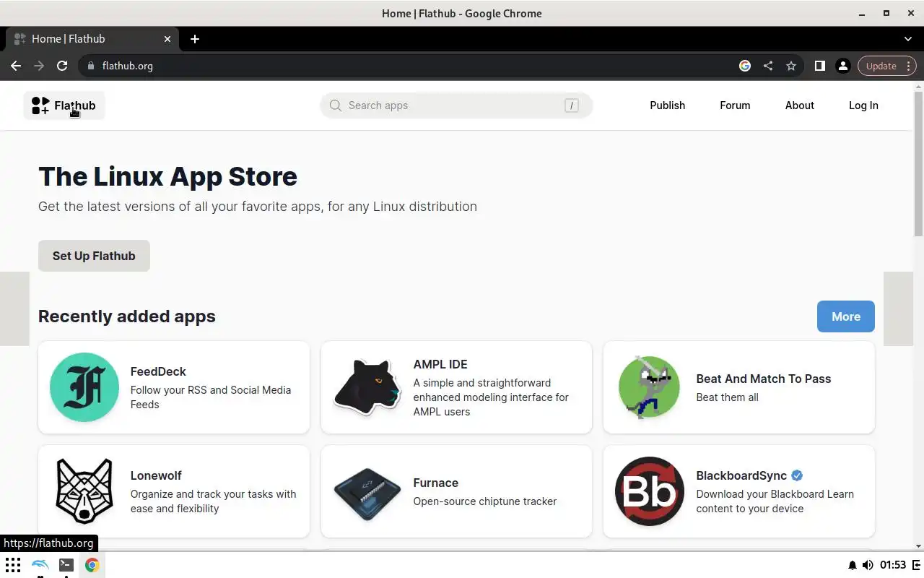Viewport: 924px width, 578px height.
Task: Click the browser forward arrow
Action: click(x=39, y=66)
